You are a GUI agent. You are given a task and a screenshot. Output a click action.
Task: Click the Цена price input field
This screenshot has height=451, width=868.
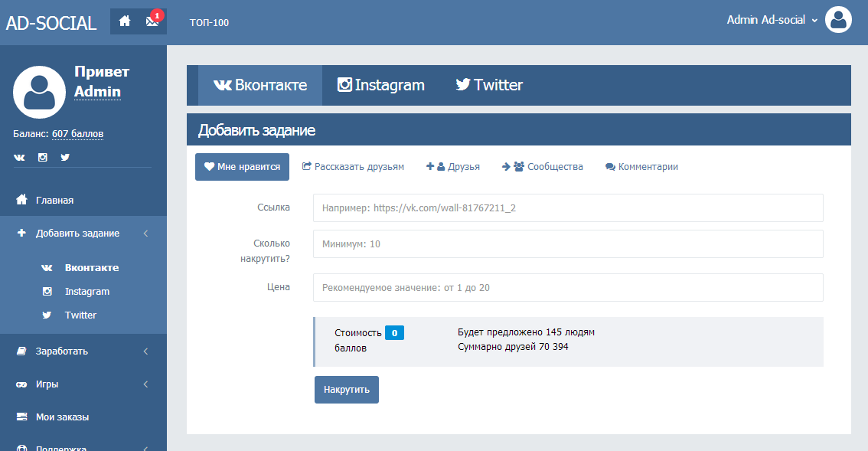568,288
